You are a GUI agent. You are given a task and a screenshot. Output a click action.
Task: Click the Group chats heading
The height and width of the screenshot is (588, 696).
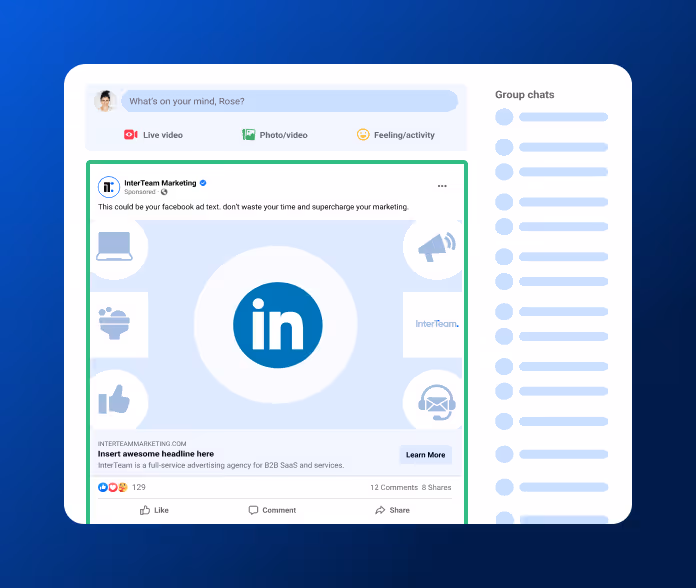click(525, 95)
